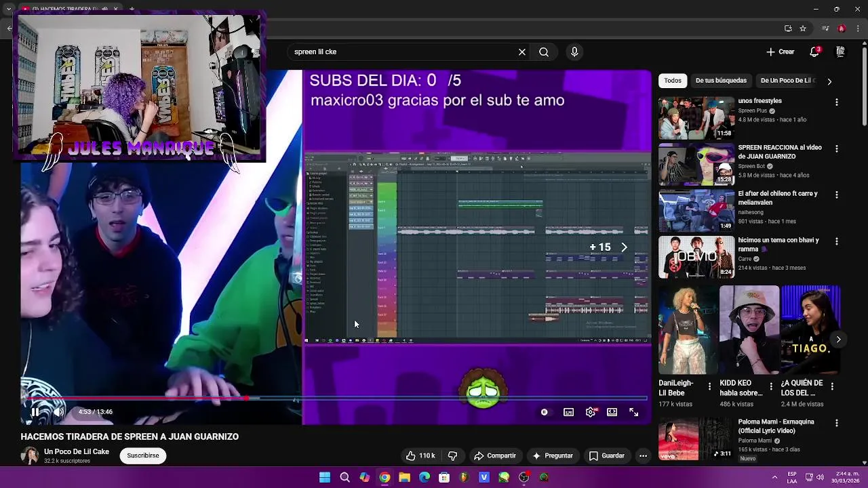Select the Todos filter chip
The height and width of the screenshot is (488, 868).
(x=673, y=81)
